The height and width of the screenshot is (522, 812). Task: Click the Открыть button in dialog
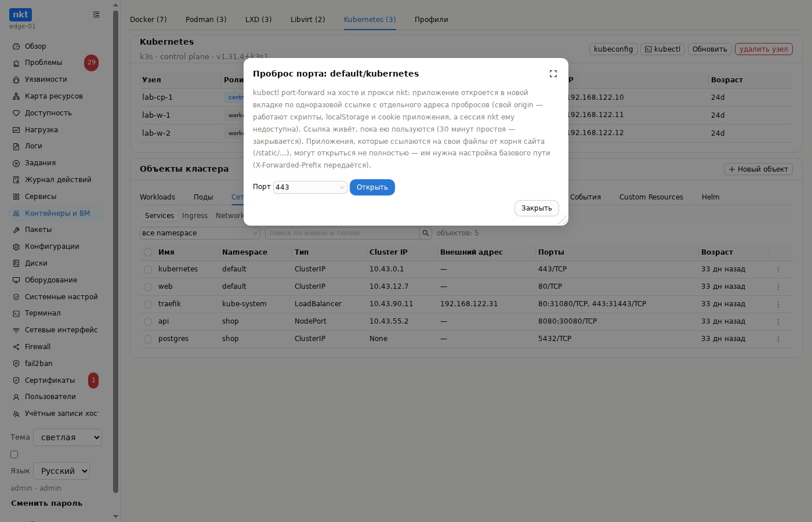(x=372, y=187)
